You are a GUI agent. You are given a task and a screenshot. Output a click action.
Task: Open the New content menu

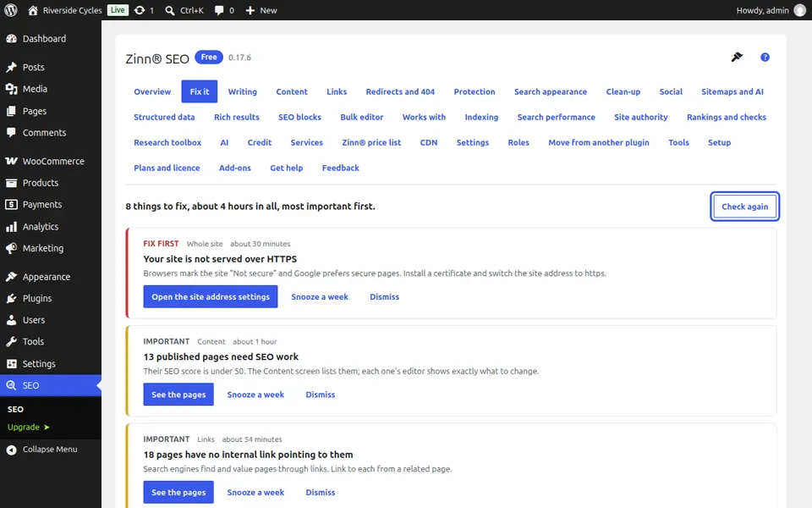click(261, 10)
